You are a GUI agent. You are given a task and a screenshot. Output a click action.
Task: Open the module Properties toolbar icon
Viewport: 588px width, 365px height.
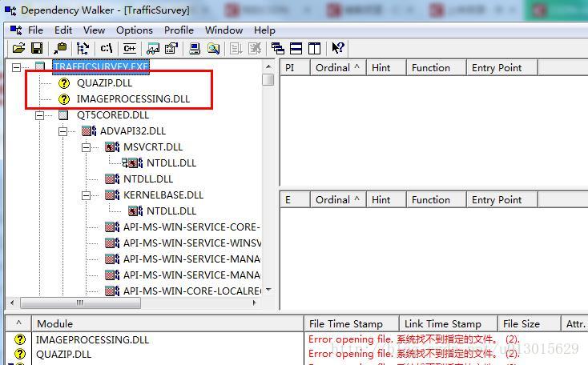pyautogui.click(x=171, y=48)
